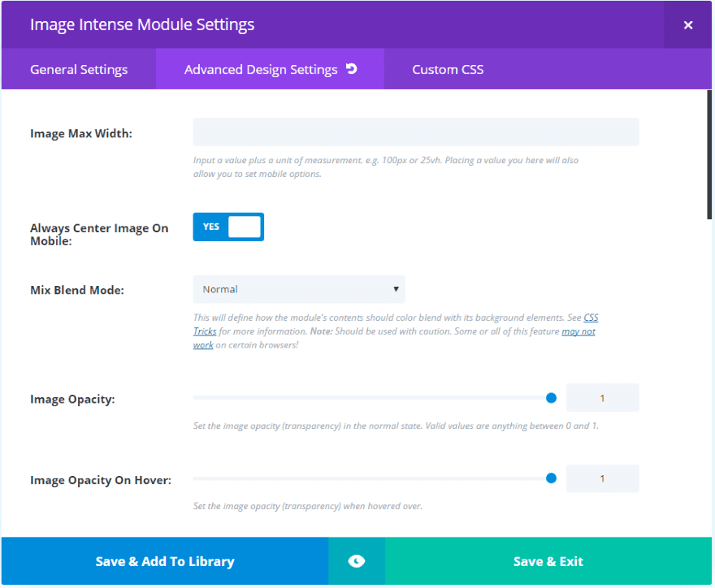
Task: Click the Image Intense Module Settings title
Action: (x=142, y=24)
